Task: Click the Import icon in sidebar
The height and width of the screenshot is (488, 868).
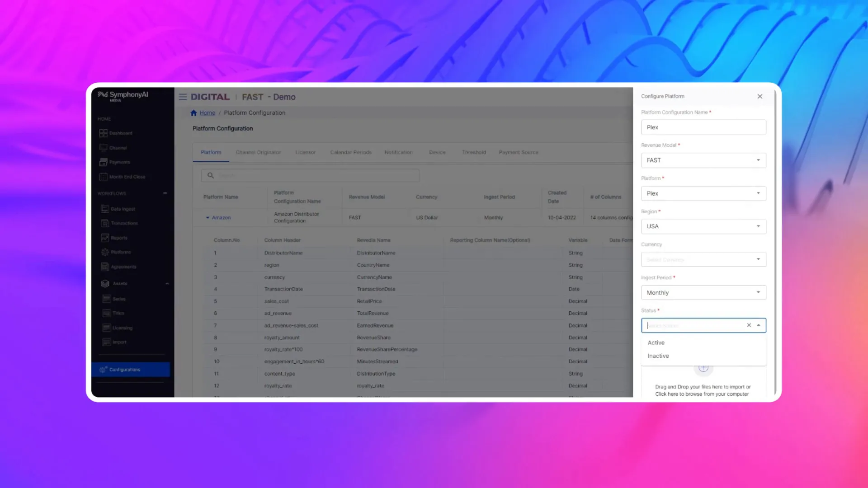Action: (107, 342)
